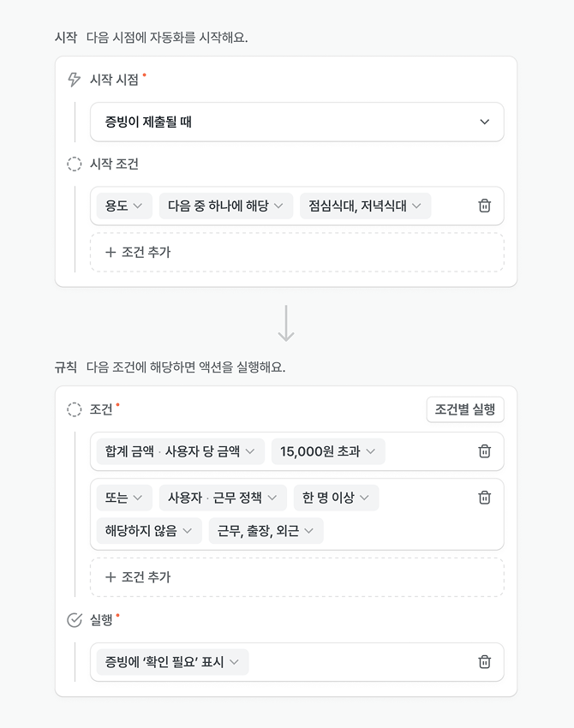Edit the 15,000원 초과 threshold dropdown
This screenshot has width=574, height=728.
tap(328, 451)
